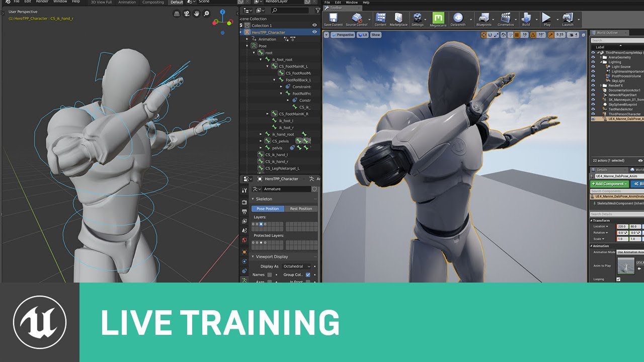Screen dimensions: 644x362
Task: Toggle visibility eye of HeroTPP_Character
Action: [314, 32]
